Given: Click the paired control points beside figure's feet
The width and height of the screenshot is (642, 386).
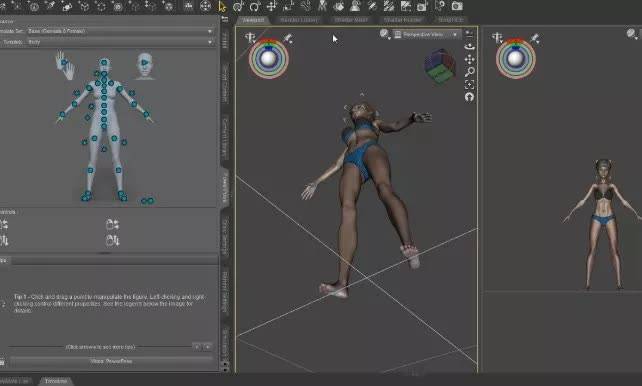Looking at the screenshot, I should click(147, 201).
